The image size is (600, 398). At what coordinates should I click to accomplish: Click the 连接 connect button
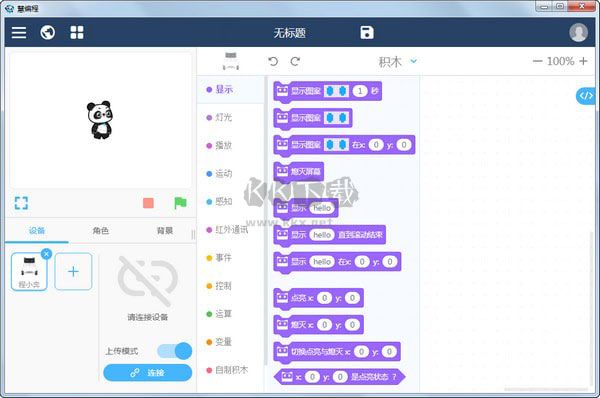tap(148, 373)
